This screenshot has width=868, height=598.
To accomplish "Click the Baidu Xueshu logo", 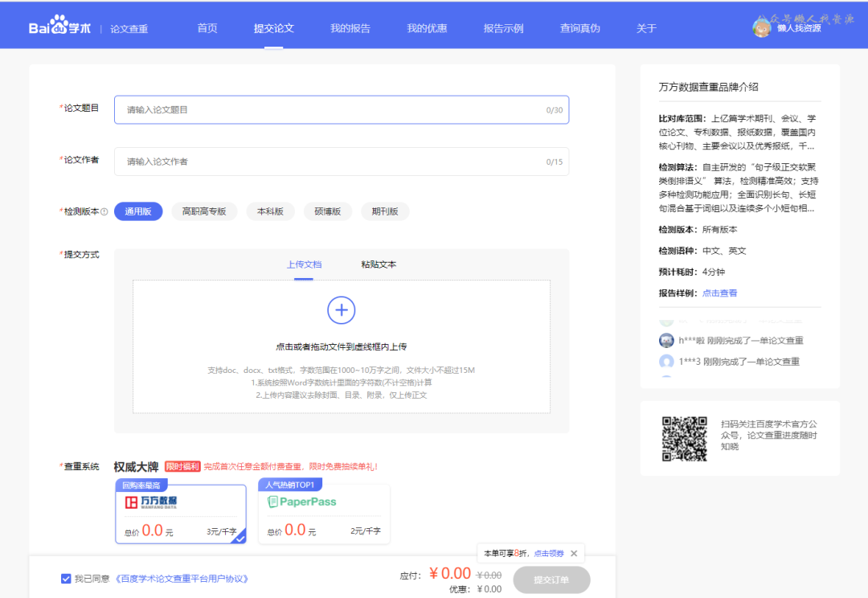I will (59, 26).
